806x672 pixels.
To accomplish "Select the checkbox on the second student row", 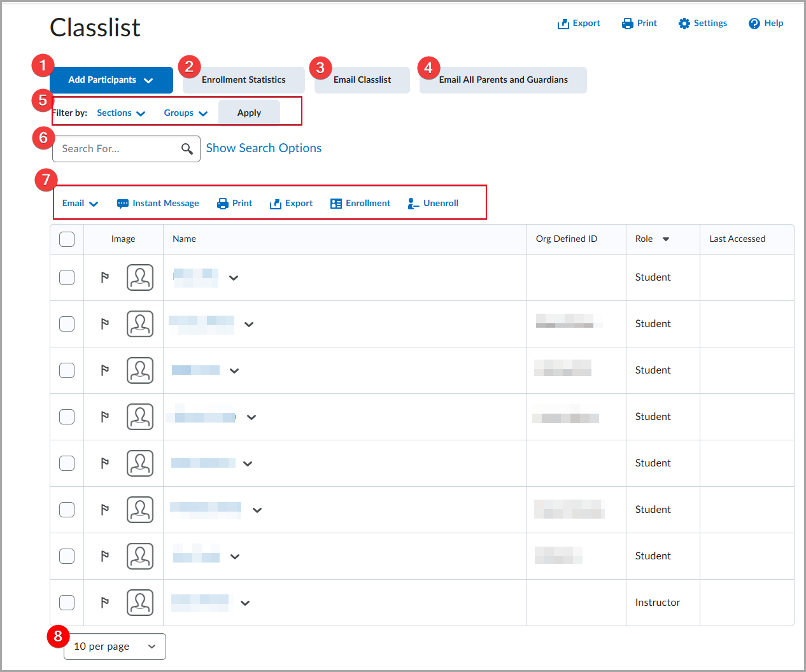I will pyautogui.click(x=66, y=323).
